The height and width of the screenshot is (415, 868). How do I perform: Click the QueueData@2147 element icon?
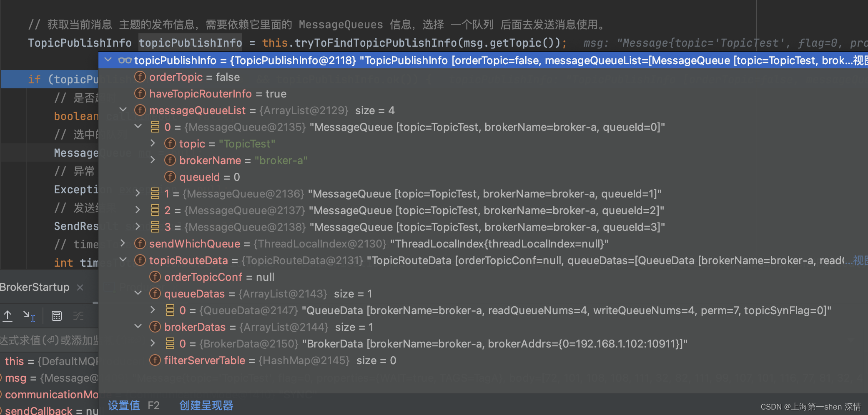point(170,310)
